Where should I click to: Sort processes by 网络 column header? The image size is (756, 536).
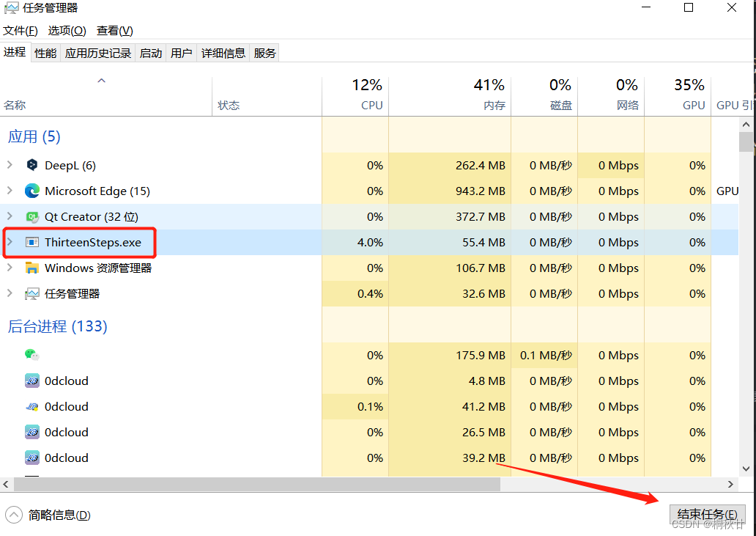tap(611, 97)
